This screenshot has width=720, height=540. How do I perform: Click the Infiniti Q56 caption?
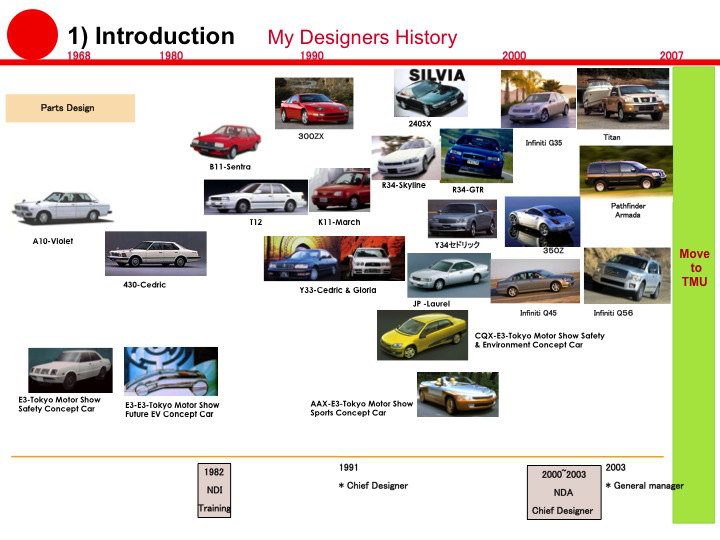pyautogui.click(x=613, y=313)
